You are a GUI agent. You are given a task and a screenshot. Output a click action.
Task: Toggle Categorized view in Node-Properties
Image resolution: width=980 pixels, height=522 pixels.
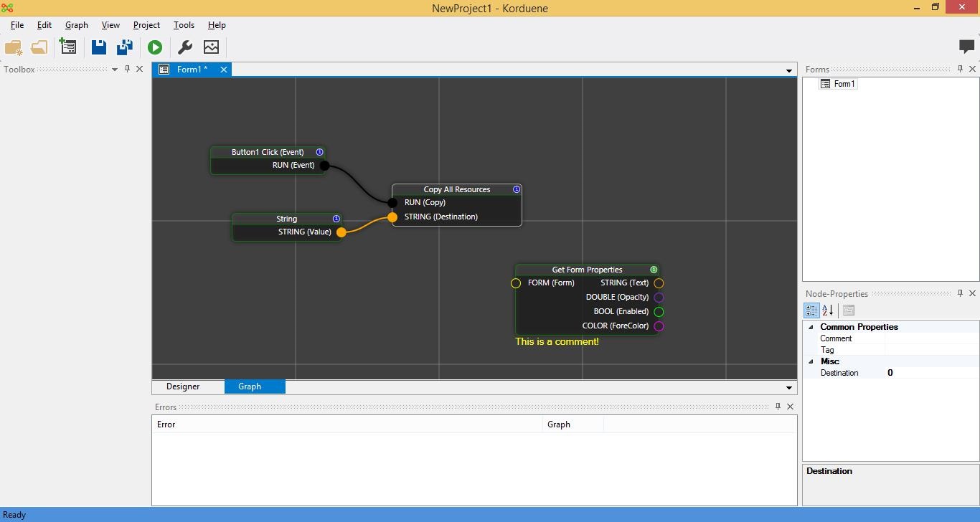[811, 310]
